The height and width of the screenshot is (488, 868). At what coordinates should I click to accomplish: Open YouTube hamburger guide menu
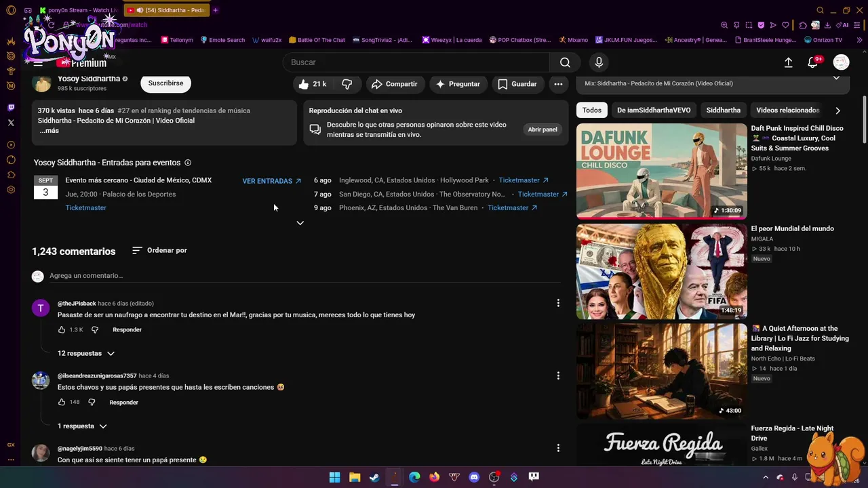[x=38, y=62]
